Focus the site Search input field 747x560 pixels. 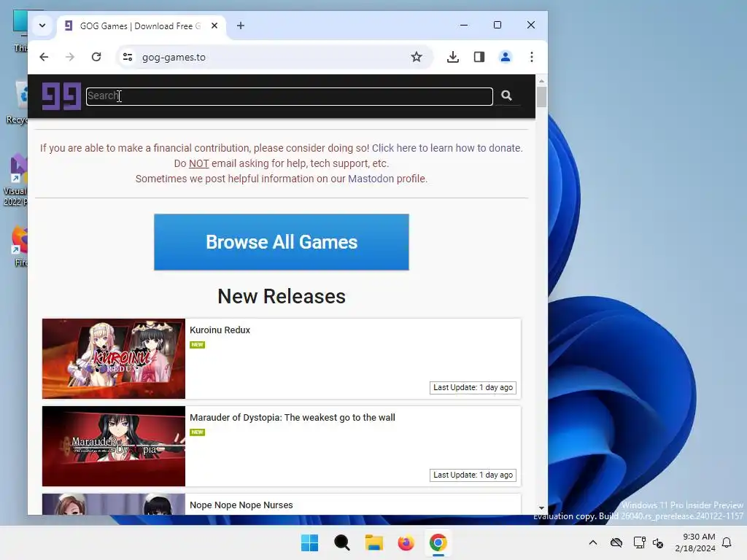coord(289,96)
